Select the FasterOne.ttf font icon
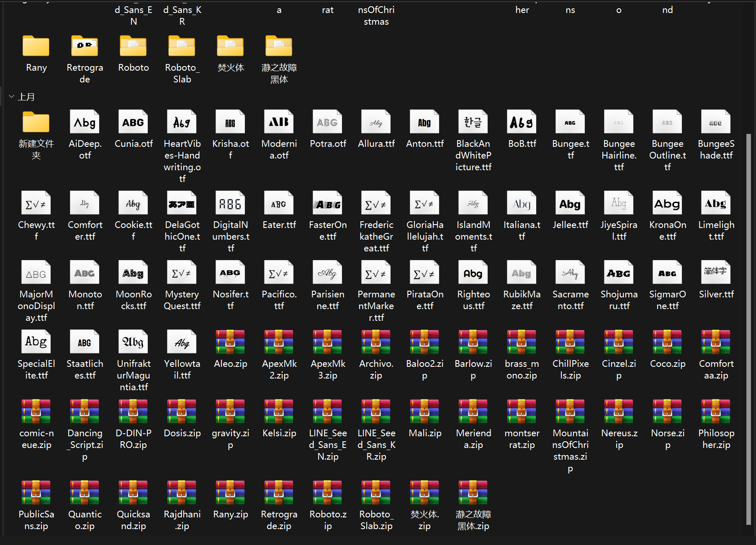Image resolution: width=756 pixels, height=545 pixels. [327, 203]
